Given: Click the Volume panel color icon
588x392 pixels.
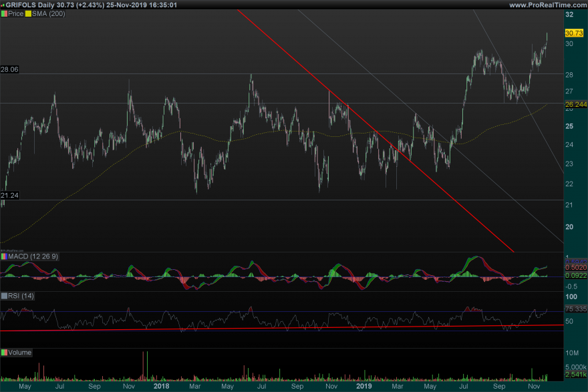Looking at the screenshot, I should click(x=4, y=352).
